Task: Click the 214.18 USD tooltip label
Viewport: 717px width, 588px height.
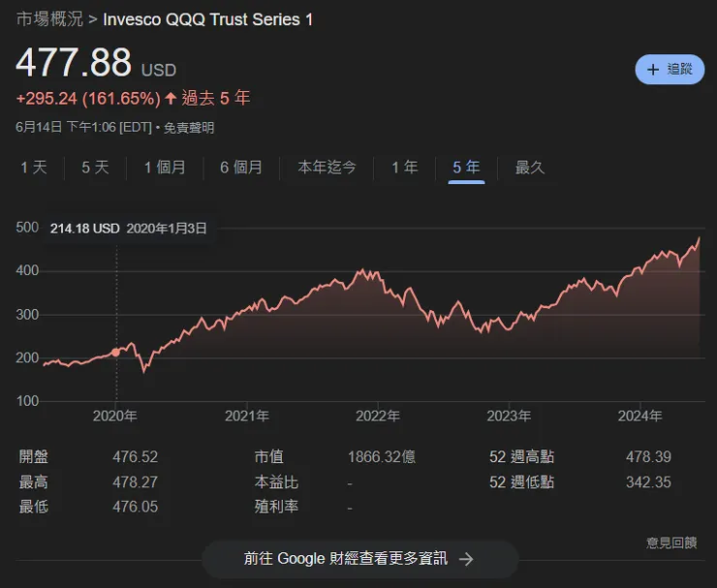Action: click(x=84, y=229)
